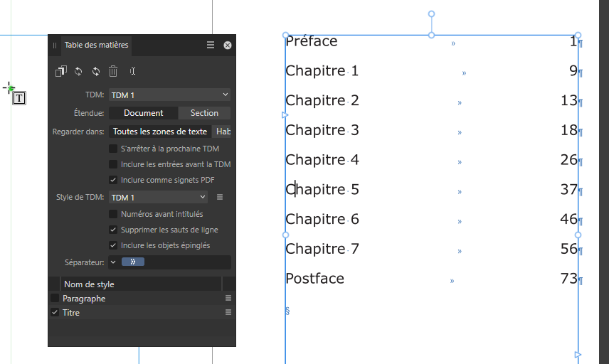Click the Chapitre 3 entry
The image size is (609, 364).
point(322,130)
